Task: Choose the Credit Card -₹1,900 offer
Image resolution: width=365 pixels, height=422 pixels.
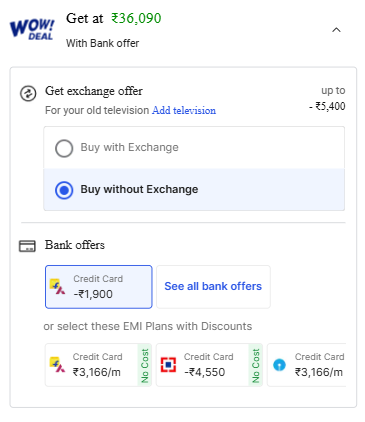Action: click(99, 287)
